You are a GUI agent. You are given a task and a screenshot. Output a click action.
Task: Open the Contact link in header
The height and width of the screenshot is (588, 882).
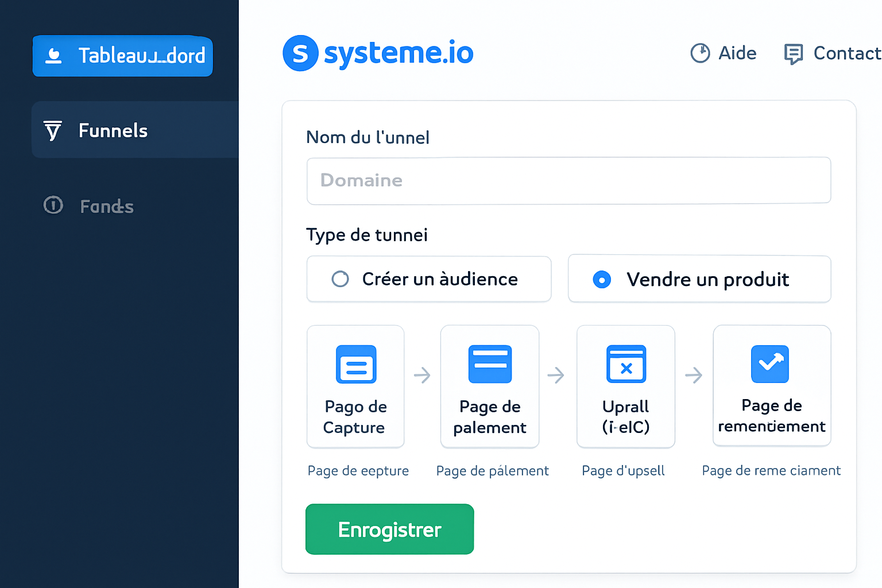[846, 53]
